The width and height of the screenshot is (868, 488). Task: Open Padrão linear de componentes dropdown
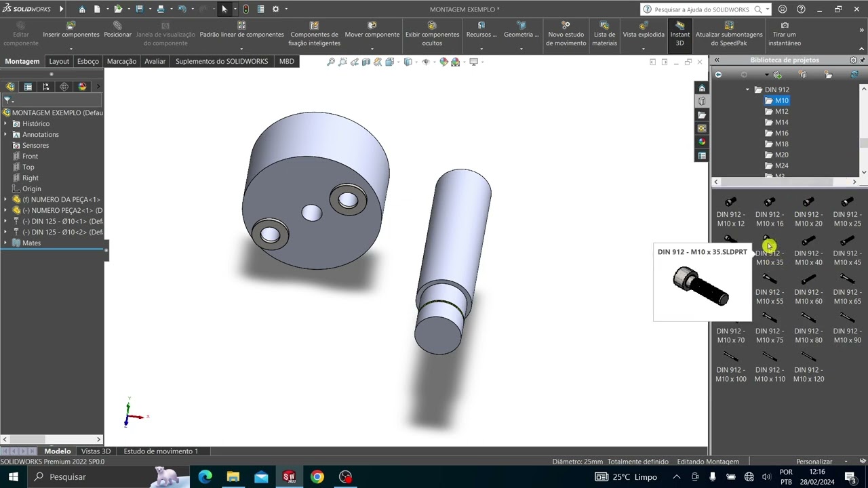tap(241, 49)
